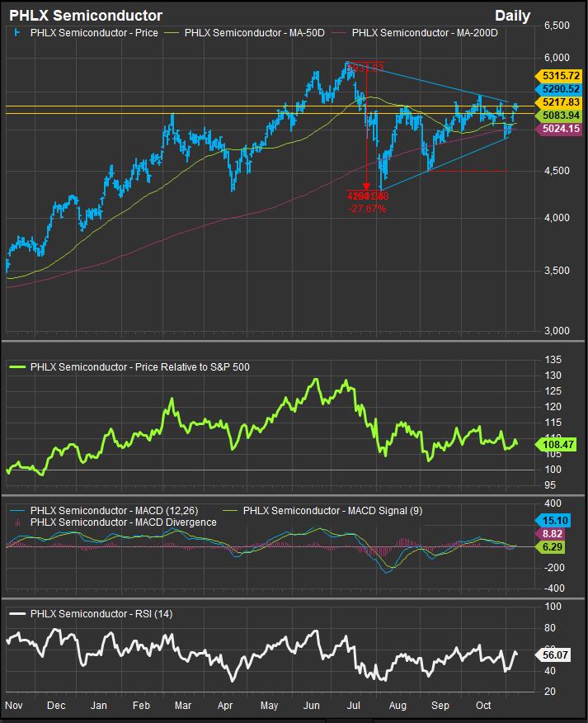Click the 108.47 relative strength value tag
The width and height of the screenshot is (588, 723).
[x=556, y=445]
